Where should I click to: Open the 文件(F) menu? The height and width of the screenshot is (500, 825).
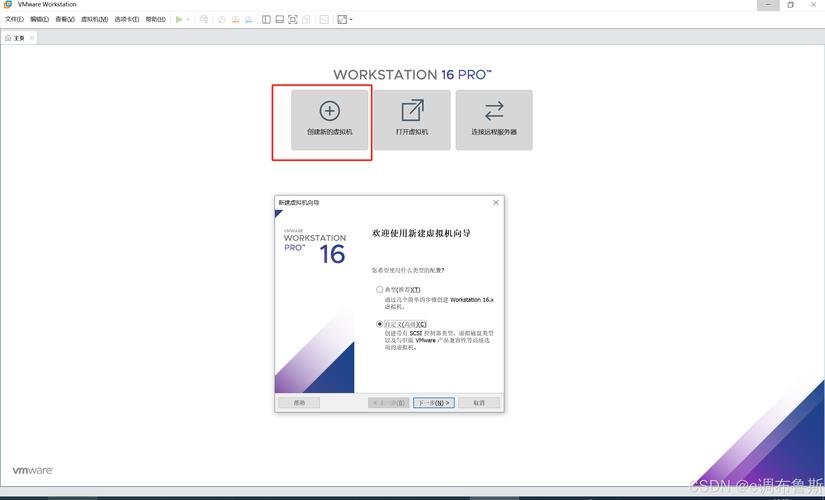(14, 19)
